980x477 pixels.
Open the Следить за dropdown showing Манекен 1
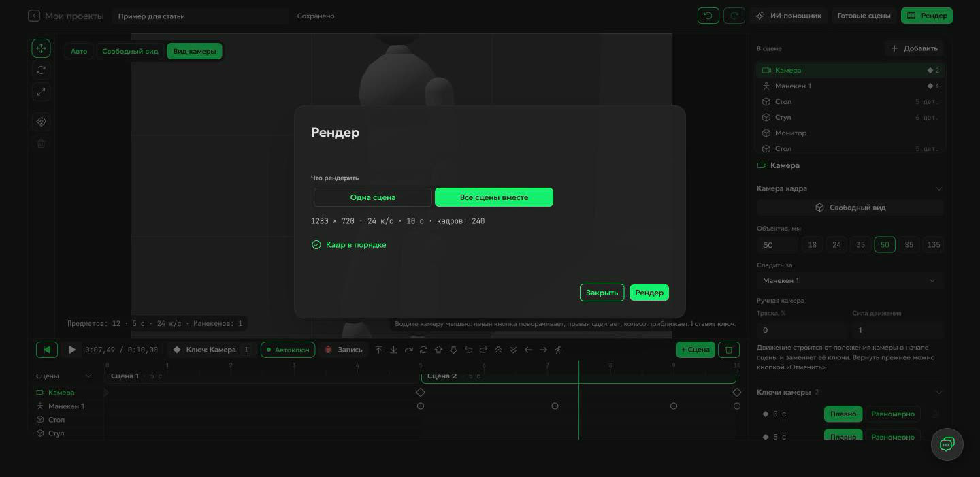coord(849,280)
